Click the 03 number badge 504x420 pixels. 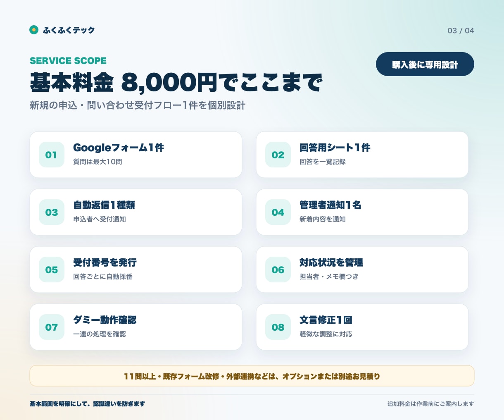click(52, 212)
